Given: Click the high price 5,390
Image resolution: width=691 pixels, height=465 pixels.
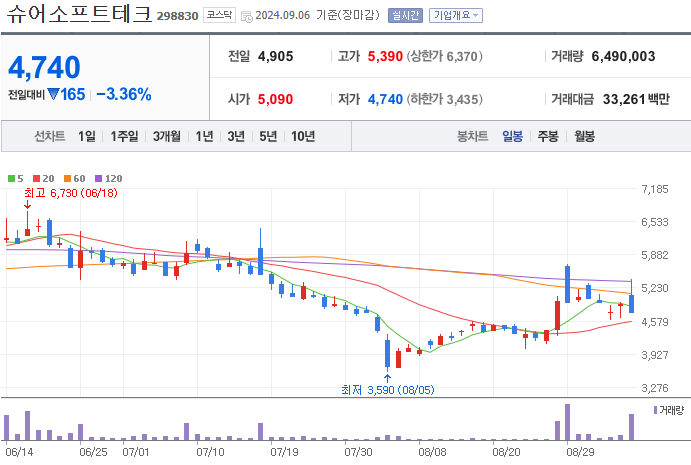Looking at the screenshot, I should click(x=385, y=56).
